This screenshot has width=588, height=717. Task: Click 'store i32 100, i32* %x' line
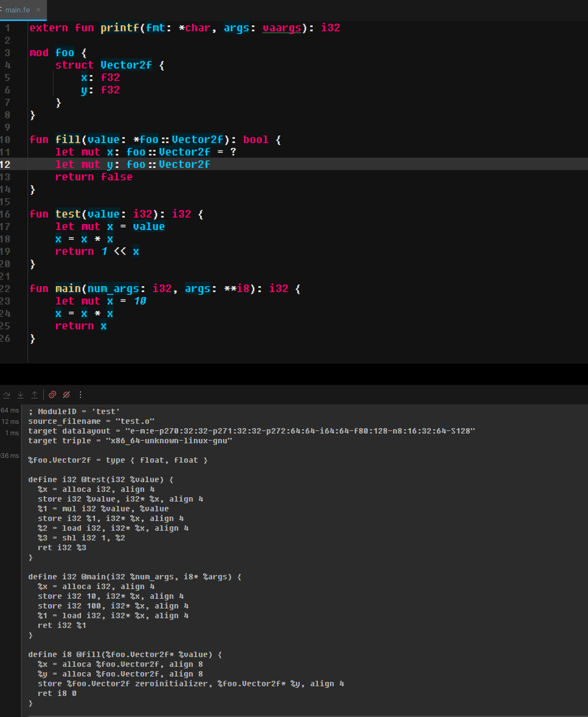coord(113,606)
